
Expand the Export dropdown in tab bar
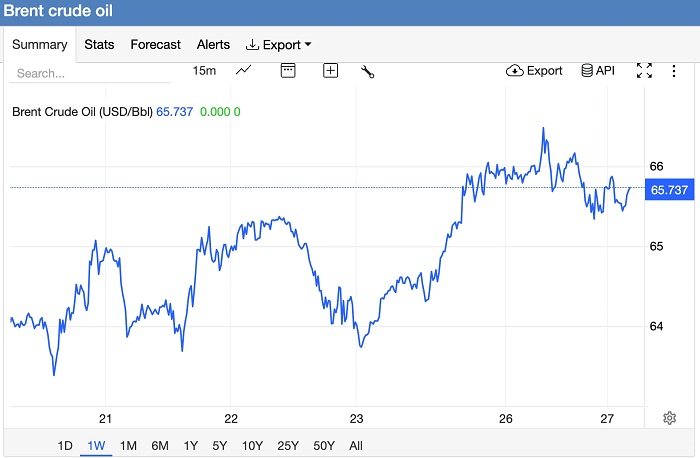pyautogui.click(x=279, y=45)
